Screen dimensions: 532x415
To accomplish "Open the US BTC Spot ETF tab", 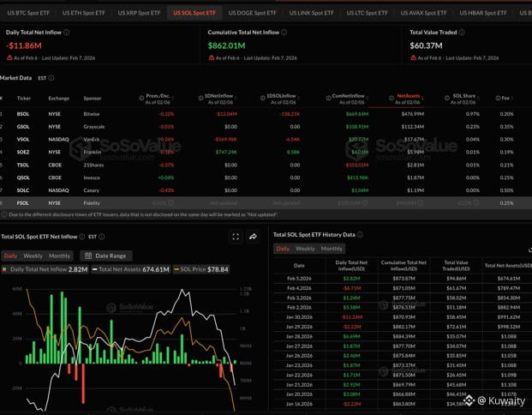I will (x=28, y=13).
